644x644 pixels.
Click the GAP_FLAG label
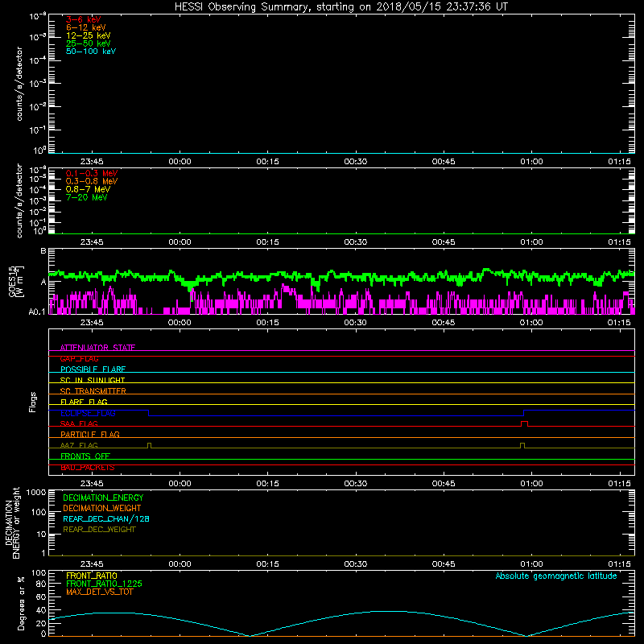coord(79,358)
